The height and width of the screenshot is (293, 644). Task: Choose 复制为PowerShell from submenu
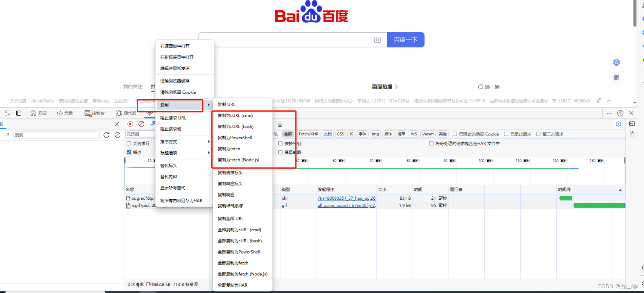(243, 138)
